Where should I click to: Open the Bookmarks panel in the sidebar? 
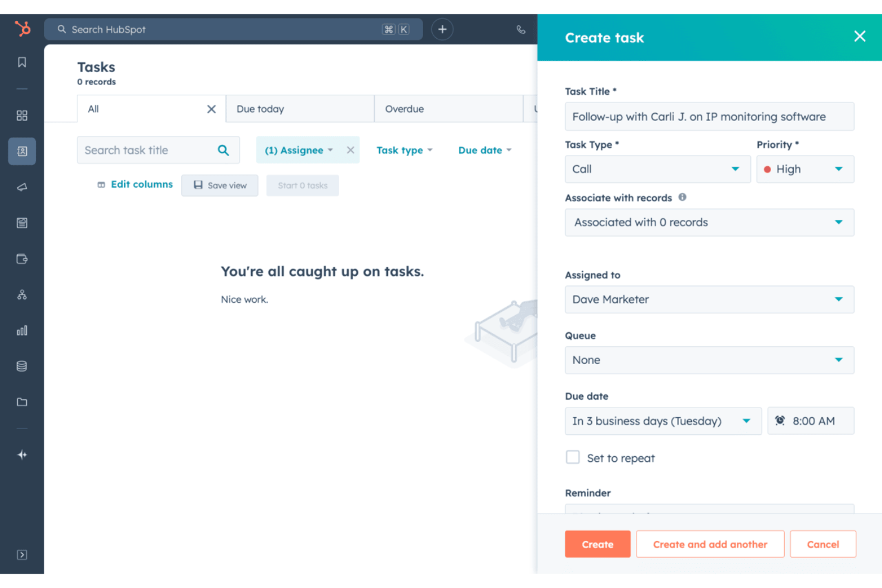point(21,62)
